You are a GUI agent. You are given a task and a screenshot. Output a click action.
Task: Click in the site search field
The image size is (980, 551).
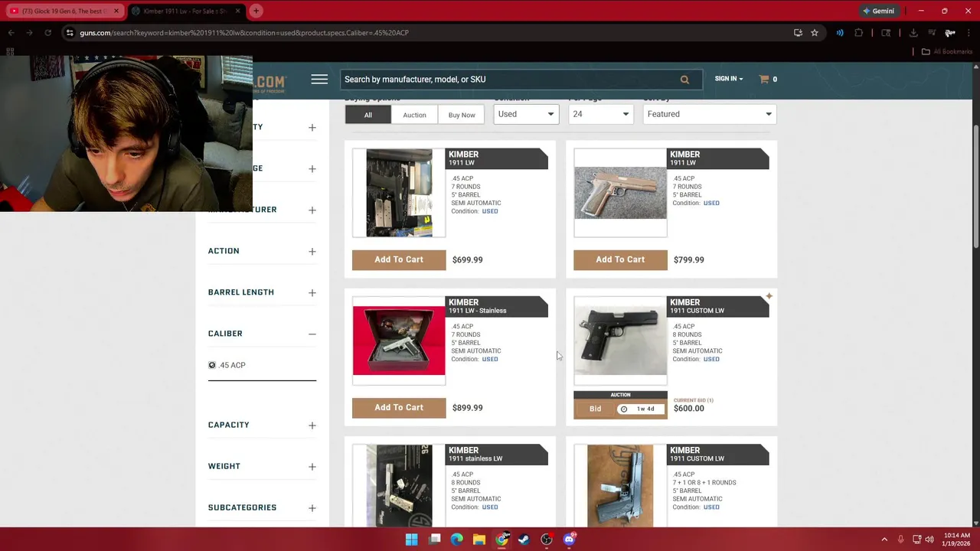[x=509, y=80]
